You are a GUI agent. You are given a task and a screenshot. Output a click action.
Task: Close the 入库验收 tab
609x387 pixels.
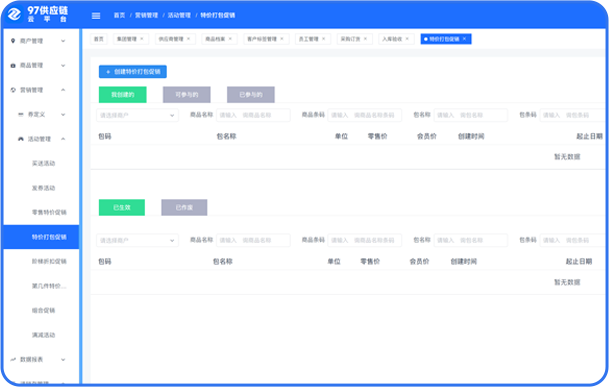pos(407,39)
